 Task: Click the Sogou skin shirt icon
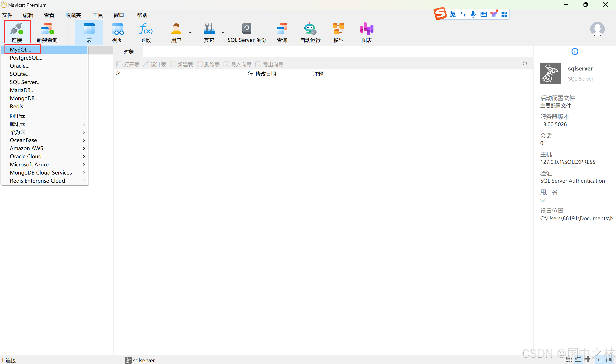494,14
